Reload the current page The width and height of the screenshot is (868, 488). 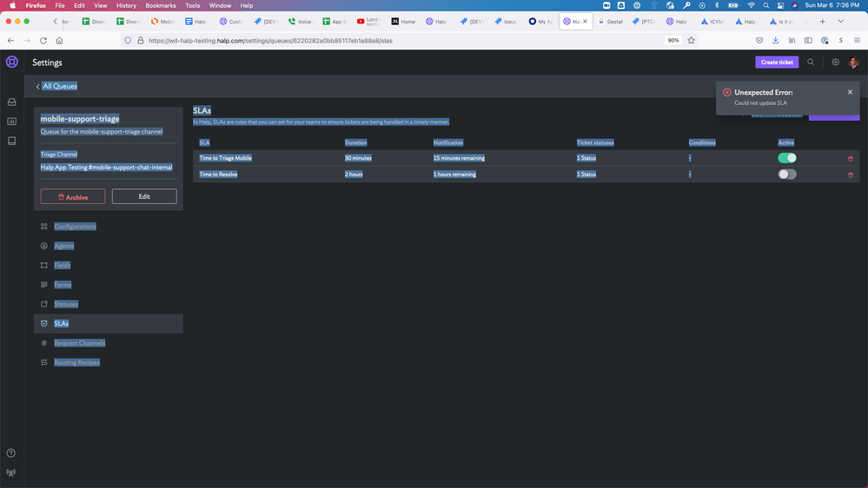[x=43, y=41]
